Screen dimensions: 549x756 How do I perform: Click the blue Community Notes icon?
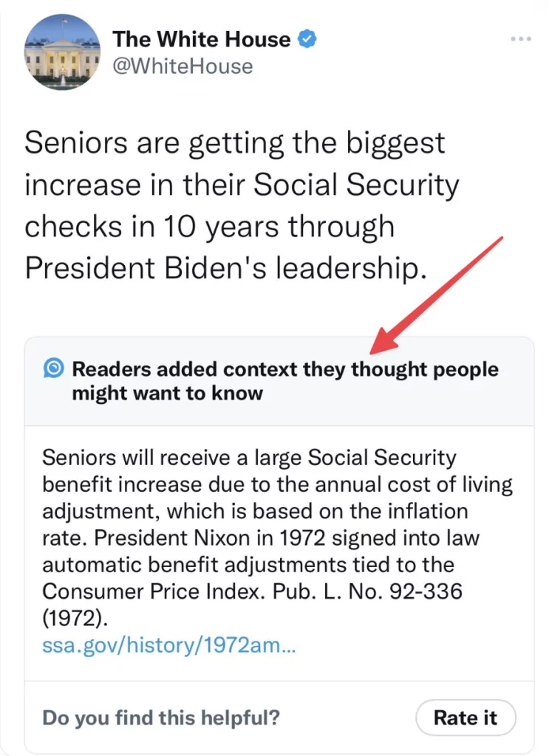(x=53, y=368)
